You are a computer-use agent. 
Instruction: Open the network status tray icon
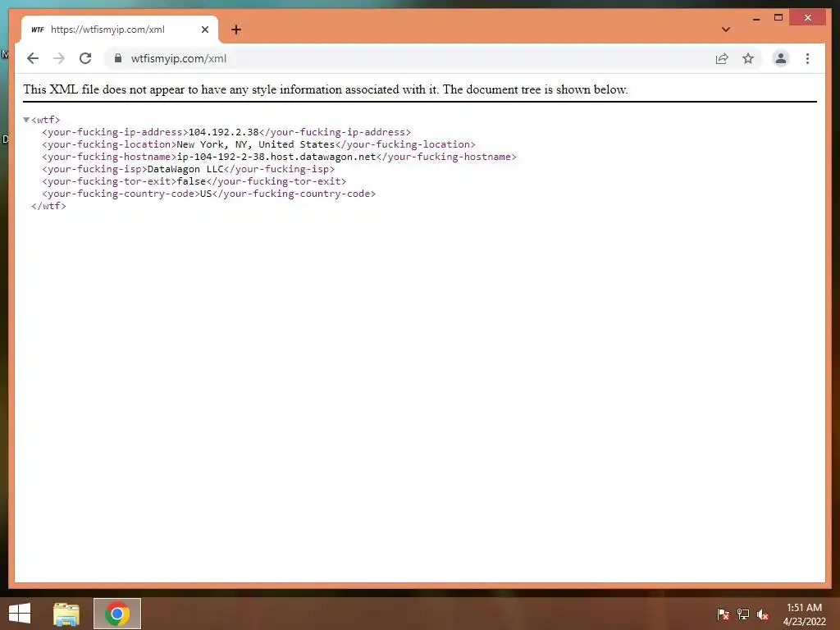742,614
